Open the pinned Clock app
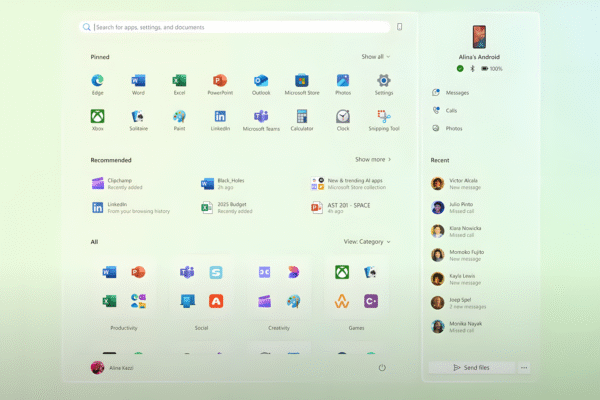Screen dimensions: 600x400 click(343, 120)
